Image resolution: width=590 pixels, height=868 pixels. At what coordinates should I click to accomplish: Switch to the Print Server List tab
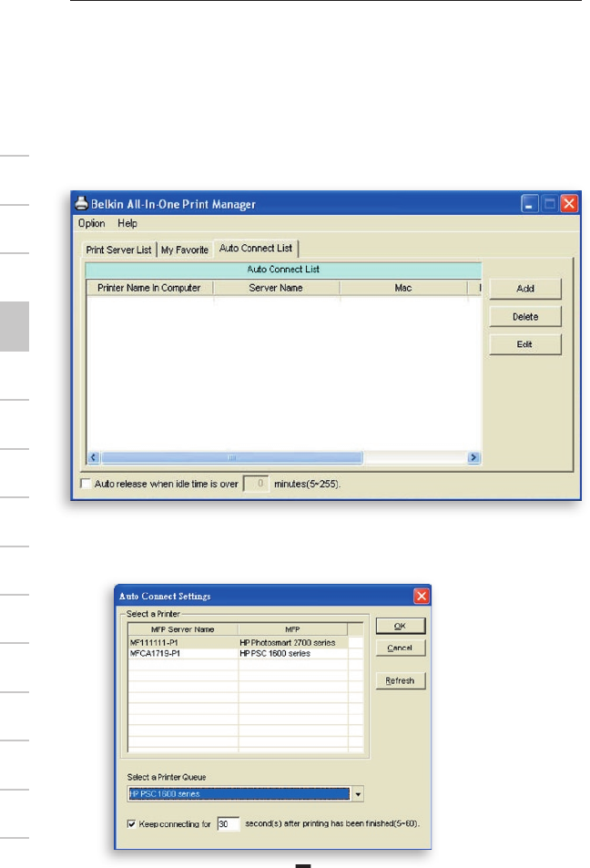[118, 250]
